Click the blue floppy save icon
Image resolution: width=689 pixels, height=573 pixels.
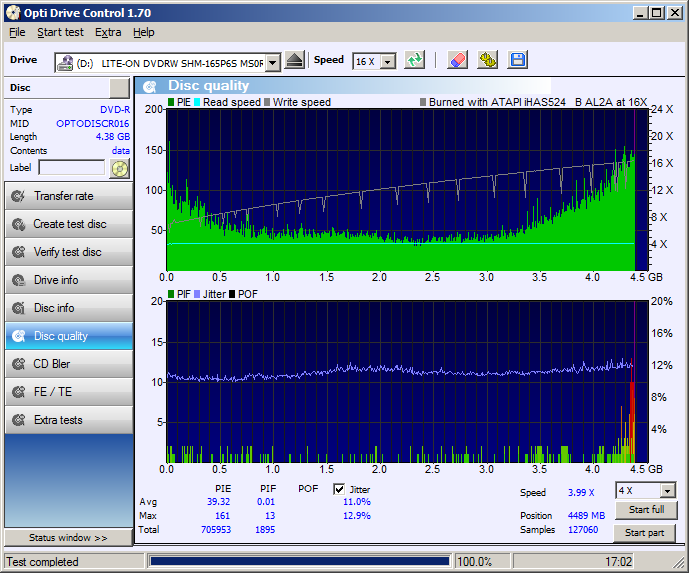pyautogui.click(x=517, y=60)
